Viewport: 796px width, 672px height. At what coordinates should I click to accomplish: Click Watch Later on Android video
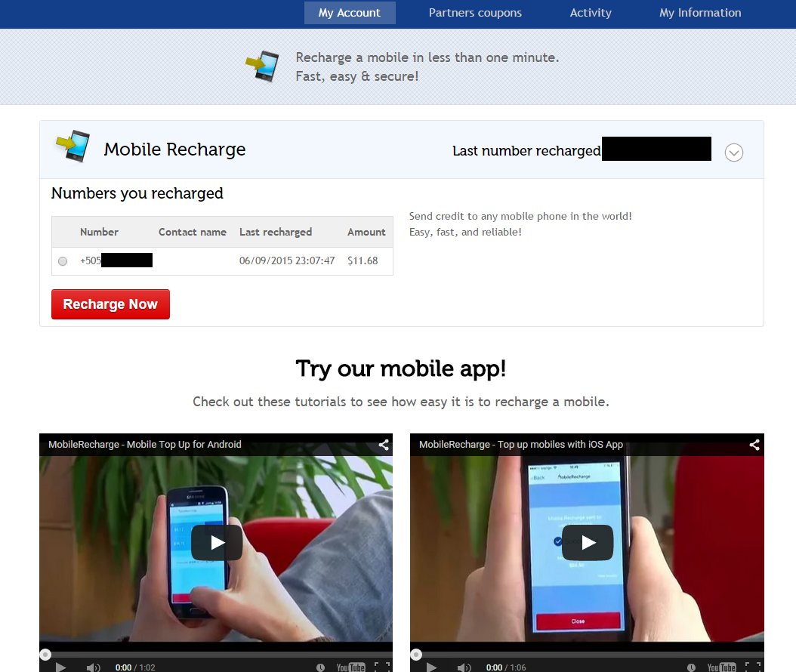point(320,667)
